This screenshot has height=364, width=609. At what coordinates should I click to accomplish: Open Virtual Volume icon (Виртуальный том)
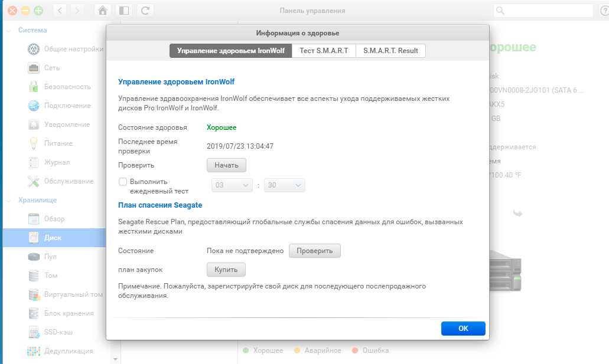coord(34,294)
